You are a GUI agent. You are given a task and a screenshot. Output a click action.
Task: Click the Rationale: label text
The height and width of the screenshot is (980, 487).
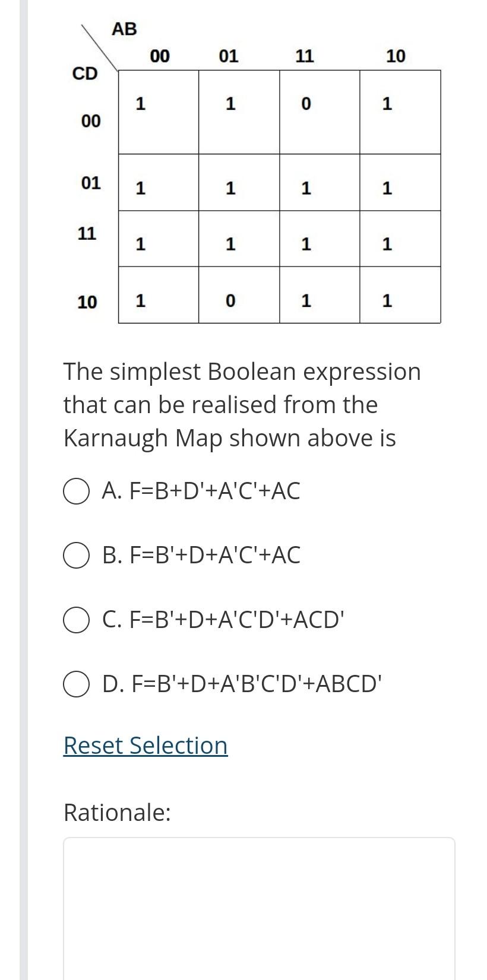pos(116,813)
